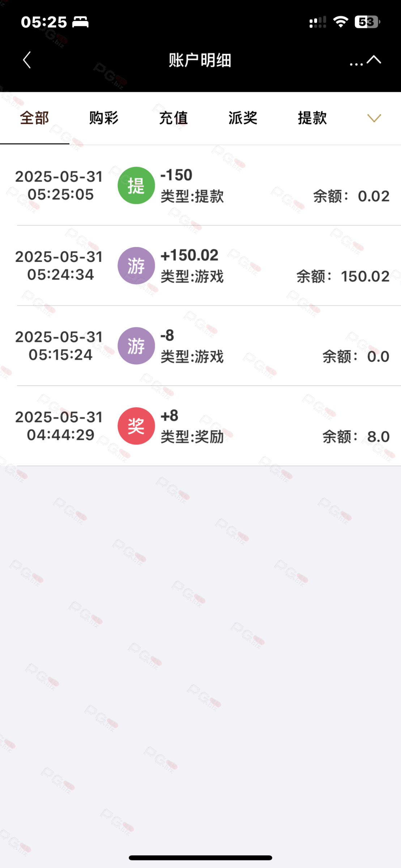
Task: Open the +150.02 game transaction amount
Action: click(x=189, y=255)
